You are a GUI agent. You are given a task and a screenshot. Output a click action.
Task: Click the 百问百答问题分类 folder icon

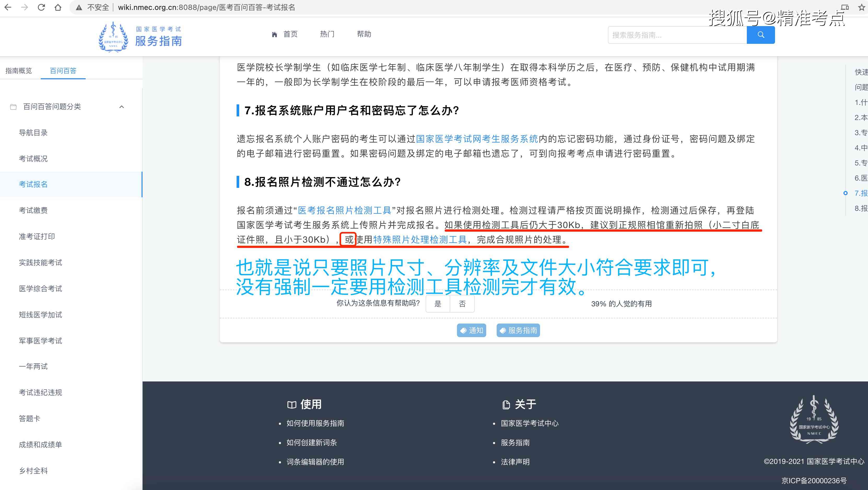pyautogui.click(x=14, y=107)
